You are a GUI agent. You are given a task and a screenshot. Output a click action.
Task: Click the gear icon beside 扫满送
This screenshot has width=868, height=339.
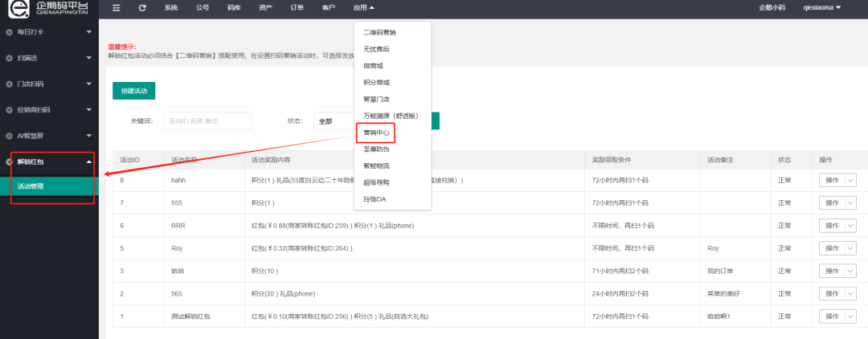[10, 58]
